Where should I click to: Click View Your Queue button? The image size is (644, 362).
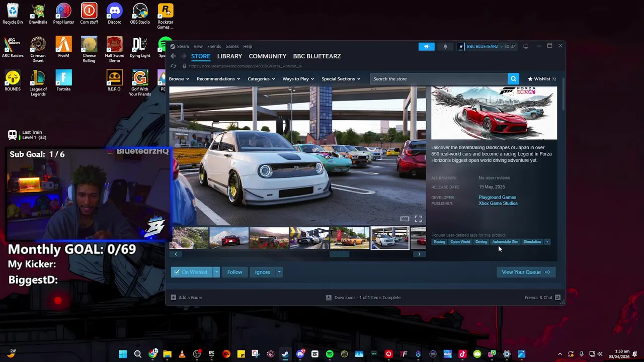tap(526, 272)
